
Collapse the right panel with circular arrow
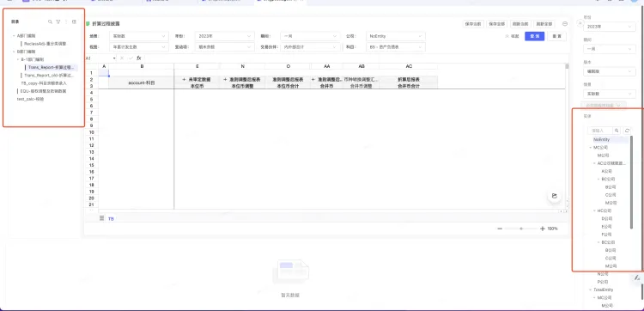click(x=580, y=23)
